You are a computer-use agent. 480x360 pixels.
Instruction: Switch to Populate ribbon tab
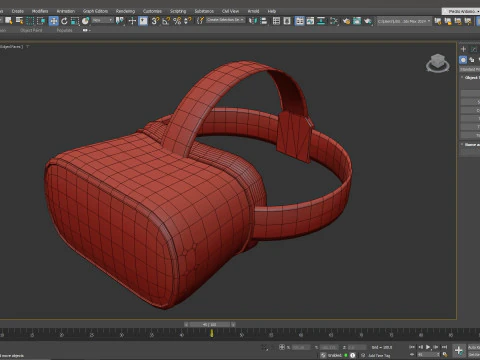click(x=64, y=30)
